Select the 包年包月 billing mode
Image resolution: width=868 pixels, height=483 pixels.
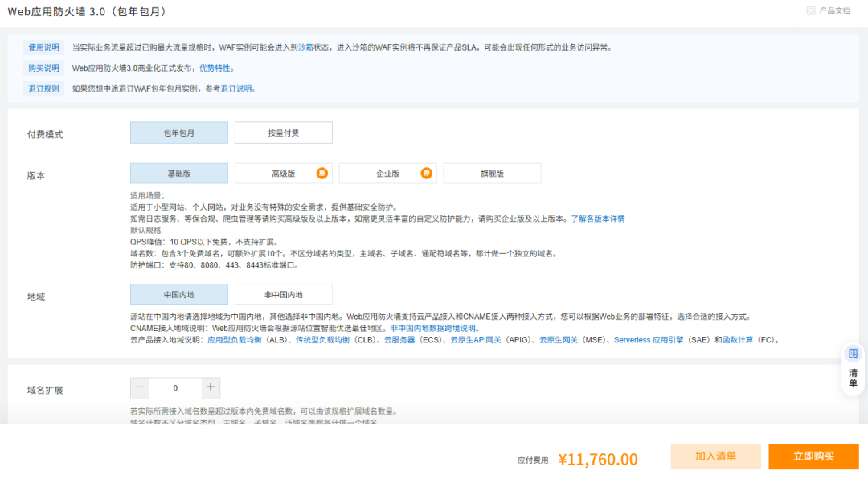pyautogui.click(x=178, y=133)
